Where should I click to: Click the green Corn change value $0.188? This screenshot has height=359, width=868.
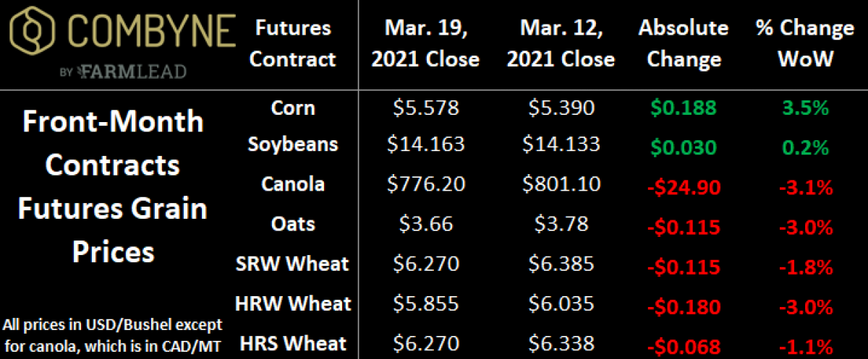click(x=684, y=108)
